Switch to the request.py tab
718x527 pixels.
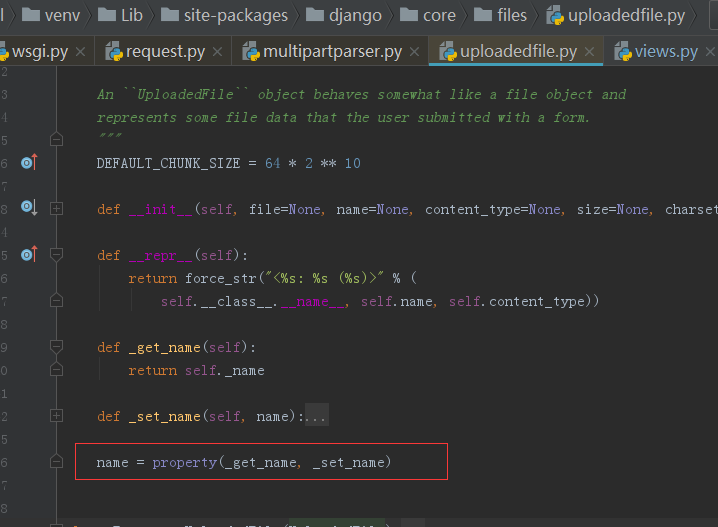[156, 51]
